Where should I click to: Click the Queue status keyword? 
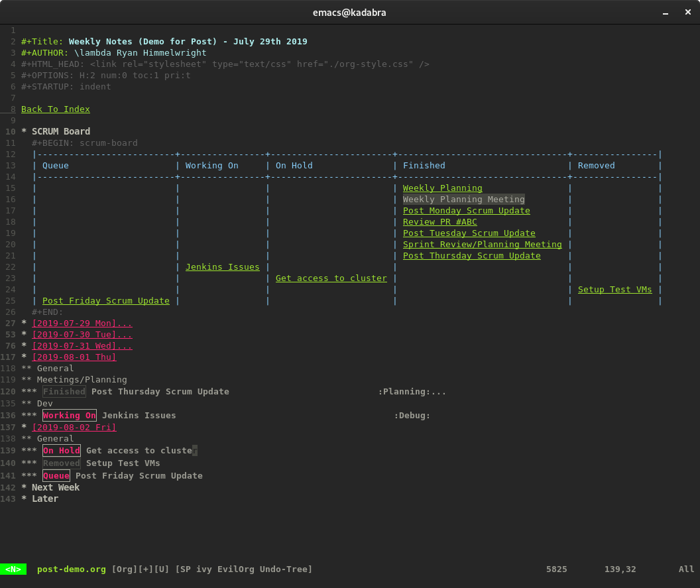point(56,476)
